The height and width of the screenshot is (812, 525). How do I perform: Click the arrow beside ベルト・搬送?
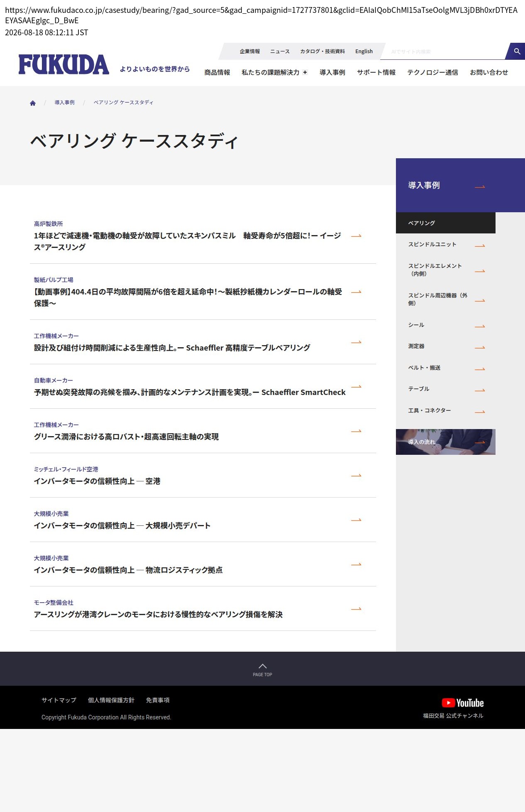[x=480, y=369]
